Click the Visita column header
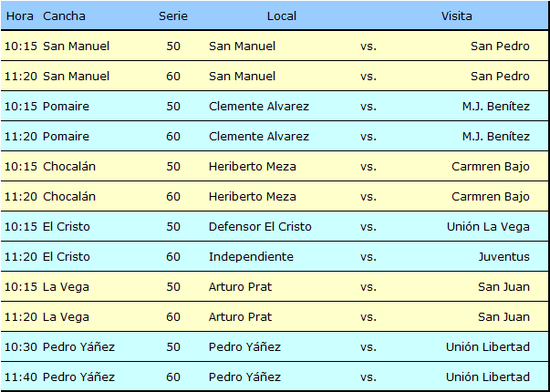The height and width of the screenshot is (392, 550). point(456,16)
